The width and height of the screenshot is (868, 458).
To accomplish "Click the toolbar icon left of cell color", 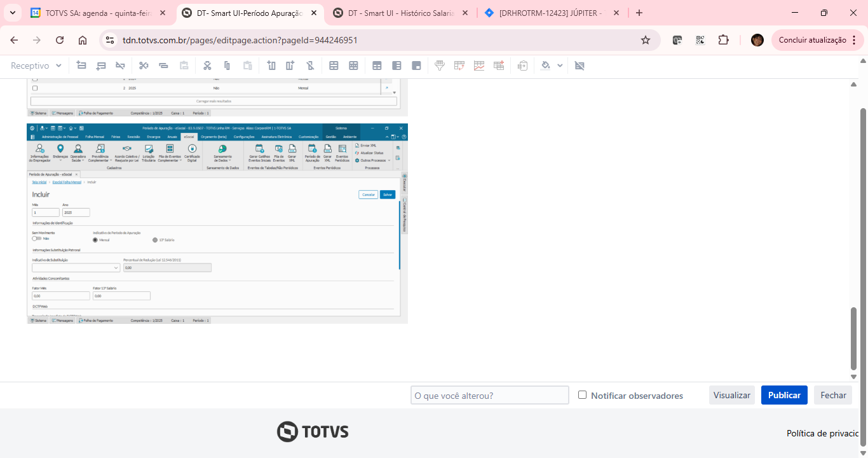I will [523, 66].
